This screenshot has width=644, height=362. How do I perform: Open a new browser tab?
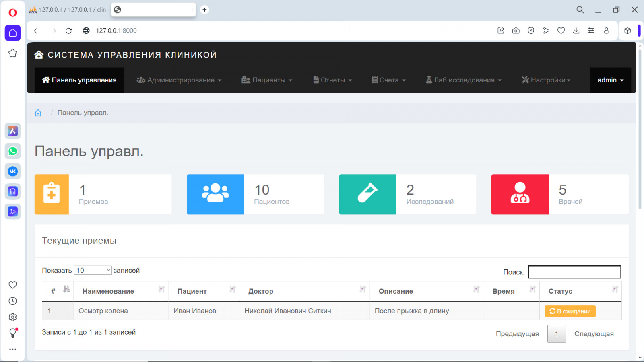click(x=204, y=10)
